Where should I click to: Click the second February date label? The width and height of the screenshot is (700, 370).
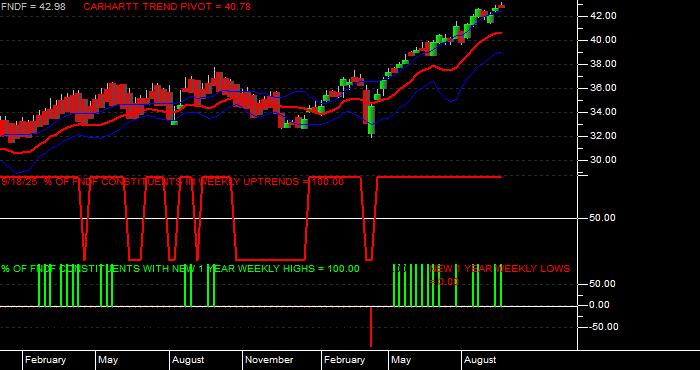coord(345,360)
